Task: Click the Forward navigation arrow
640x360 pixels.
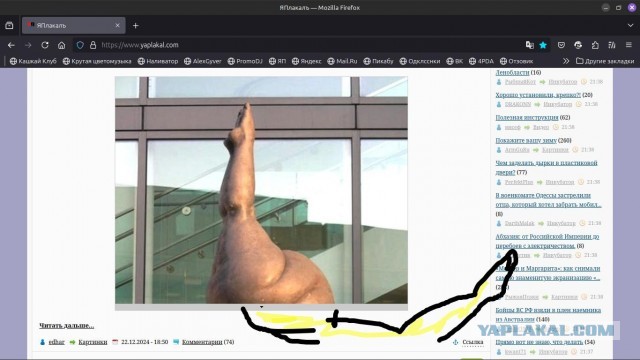Action: tap(28, 45)
